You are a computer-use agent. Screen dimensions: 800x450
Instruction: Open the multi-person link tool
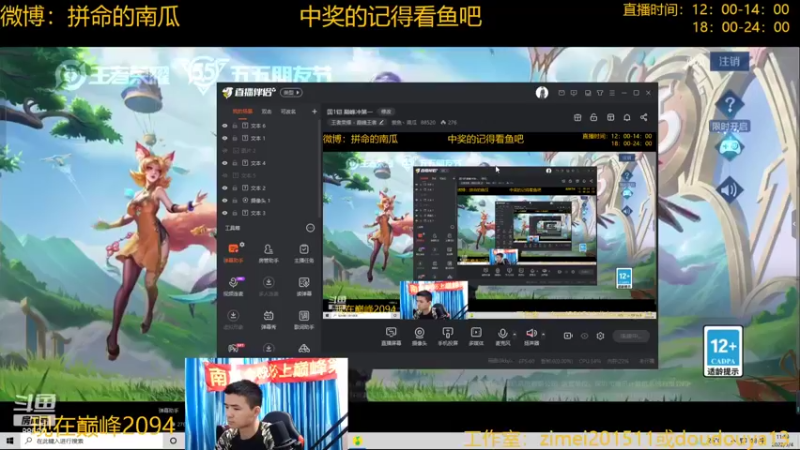[268, 286]
